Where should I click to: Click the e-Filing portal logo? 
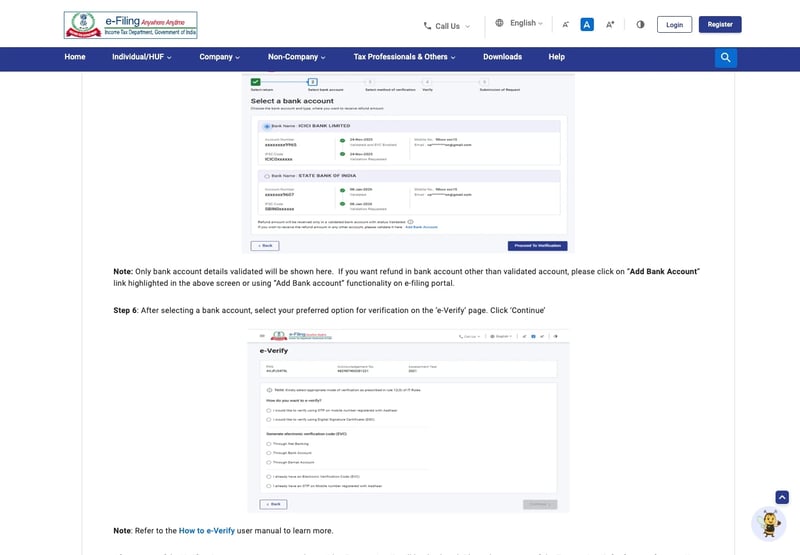click(x=131, y=25)
